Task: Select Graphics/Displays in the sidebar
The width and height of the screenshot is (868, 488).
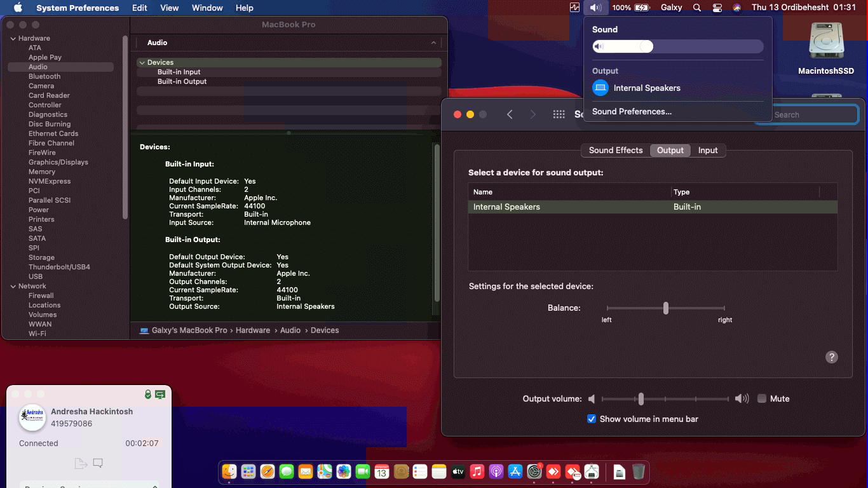Action: click(58, 163)
